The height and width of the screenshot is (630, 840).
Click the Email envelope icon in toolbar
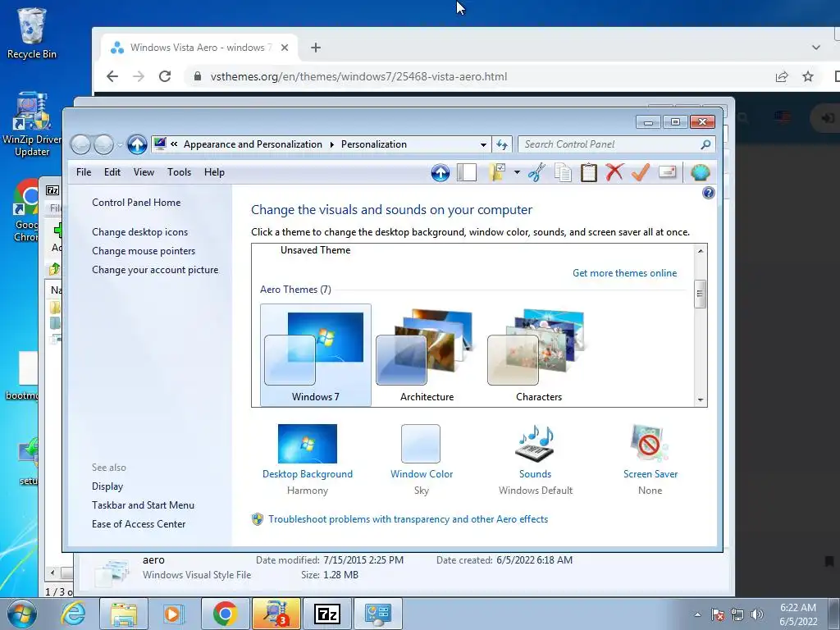click(667, 172)
